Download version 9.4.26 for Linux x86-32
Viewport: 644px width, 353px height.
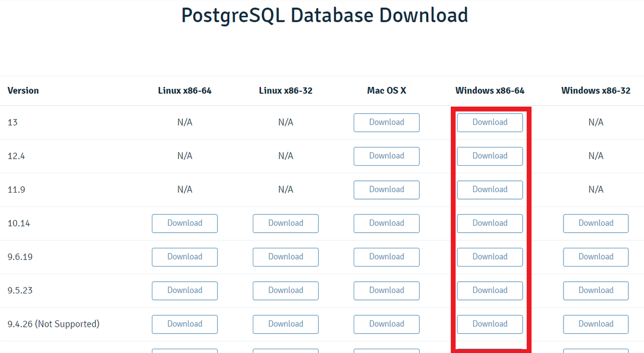tap(286, 324)
